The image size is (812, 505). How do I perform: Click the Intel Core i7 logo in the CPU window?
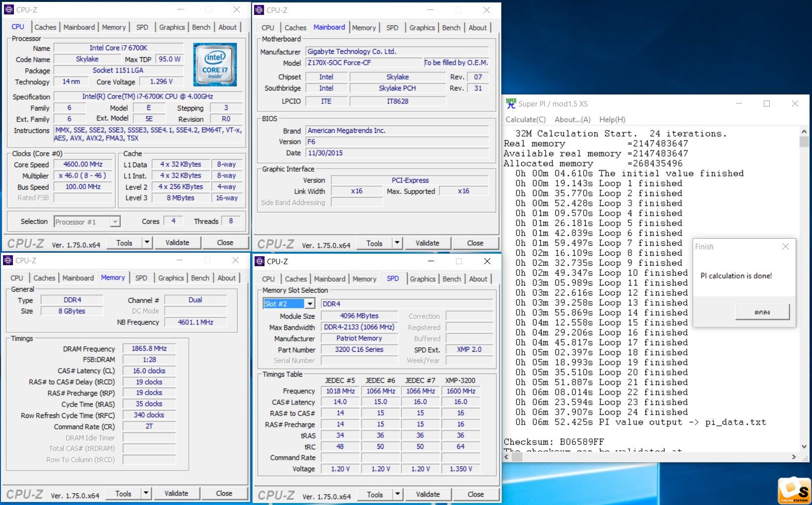pos(215,65)
